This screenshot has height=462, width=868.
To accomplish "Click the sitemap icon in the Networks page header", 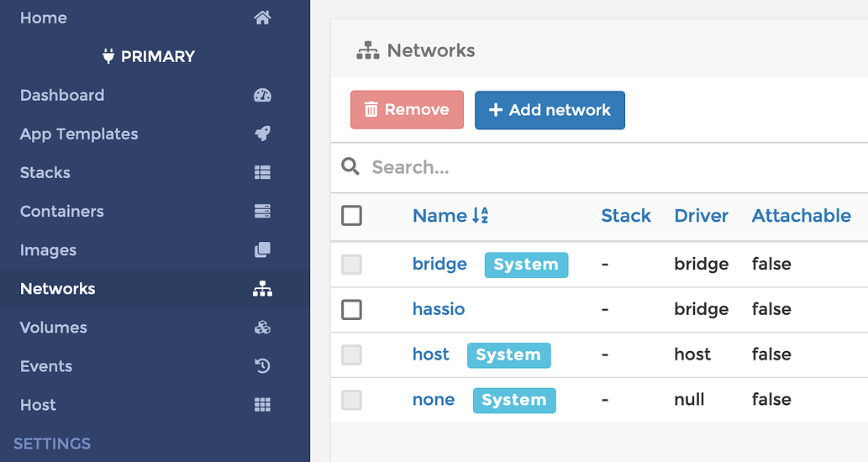I will tap(368, 50).
